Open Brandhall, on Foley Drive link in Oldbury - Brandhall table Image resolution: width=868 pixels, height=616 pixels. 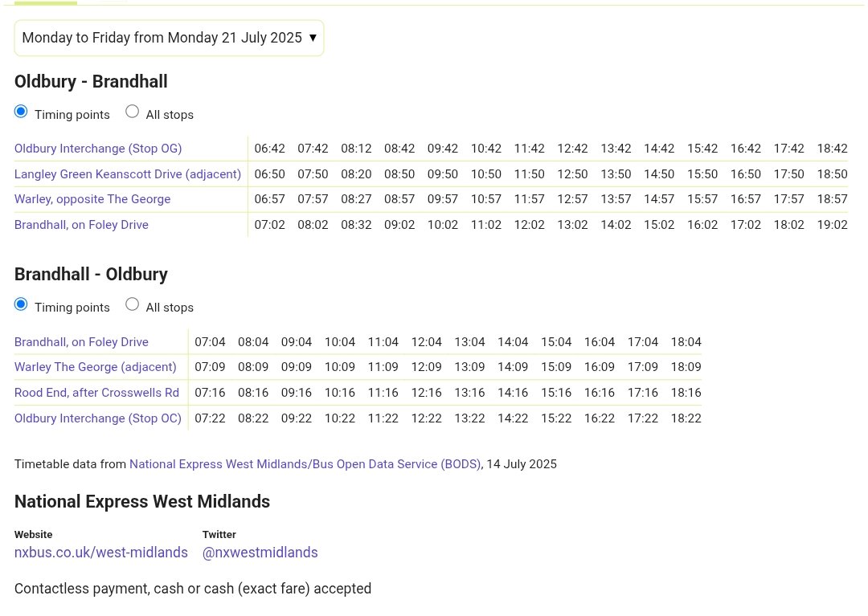click(x=81, y=225)
